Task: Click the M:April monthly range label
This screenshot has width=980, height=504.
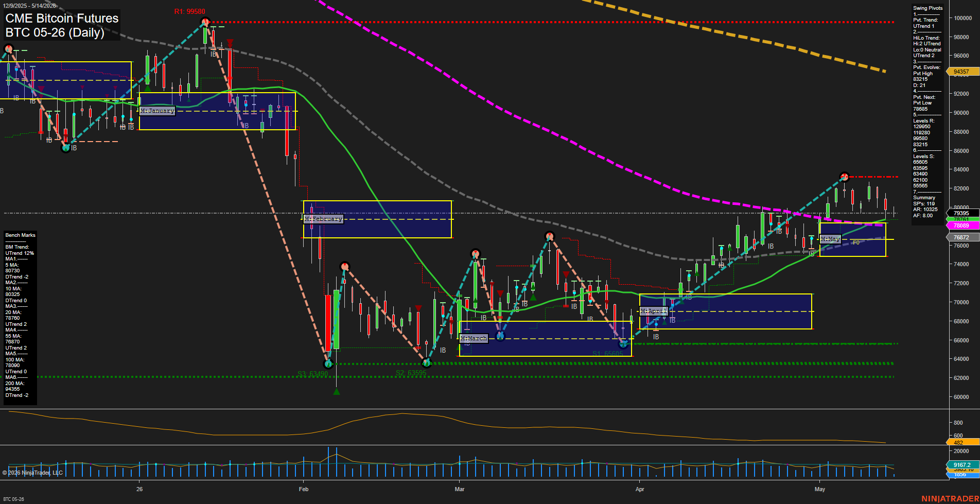Action: pyautogui.click(x=653, y=311)
